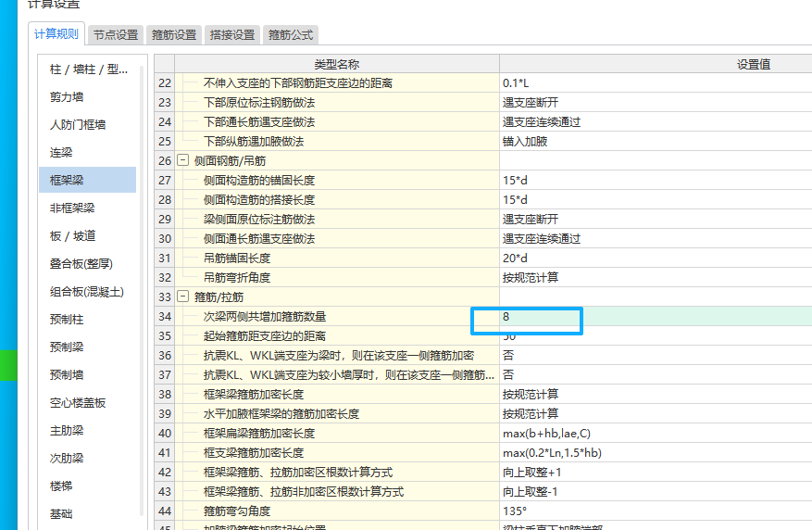Select row 次梁两侧共增加箍筋数量
The width and height of the screenshot is (812, 530).
[x=337, y=317]
